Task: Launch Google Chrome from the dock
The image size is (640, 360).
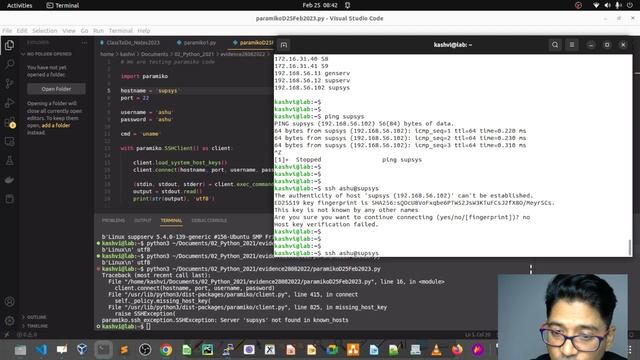Action: [x=166, y=350]
